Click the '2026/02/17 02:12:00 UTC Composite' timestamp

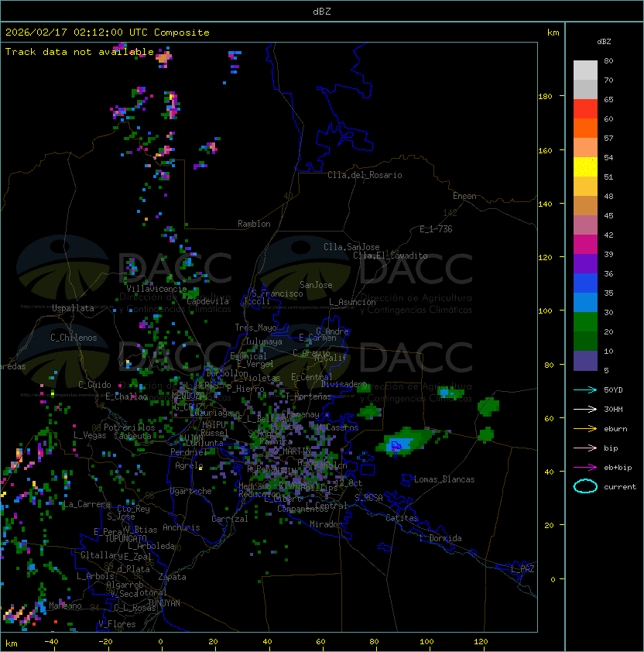[108, 32]
